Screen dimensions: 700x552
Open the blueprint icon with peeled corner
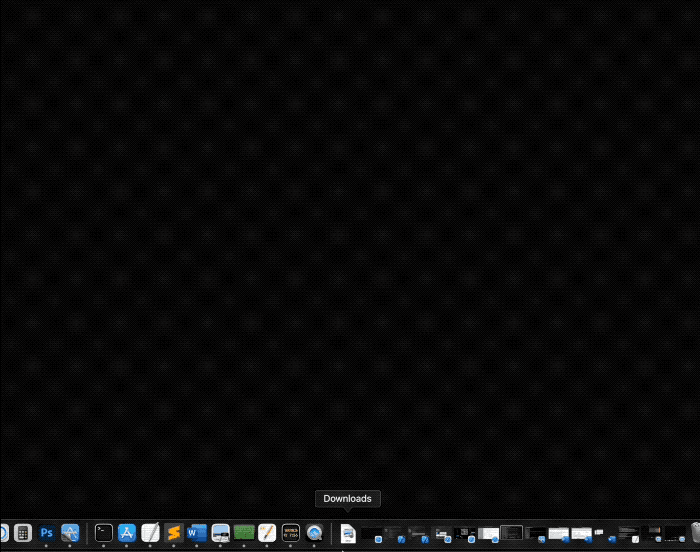tap(70, 533)
